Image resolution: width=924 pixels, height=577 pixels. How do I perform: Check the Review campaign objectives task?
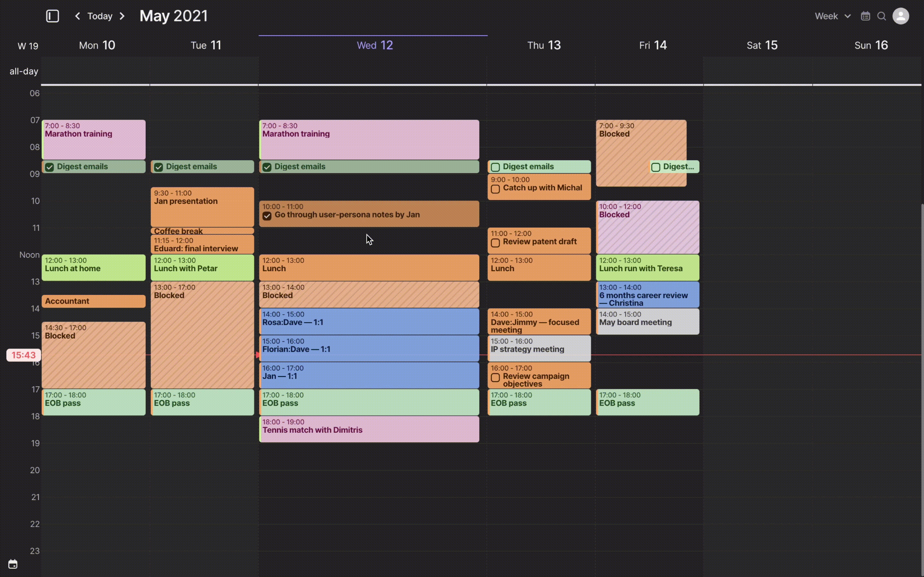click(x=495, y=377)
